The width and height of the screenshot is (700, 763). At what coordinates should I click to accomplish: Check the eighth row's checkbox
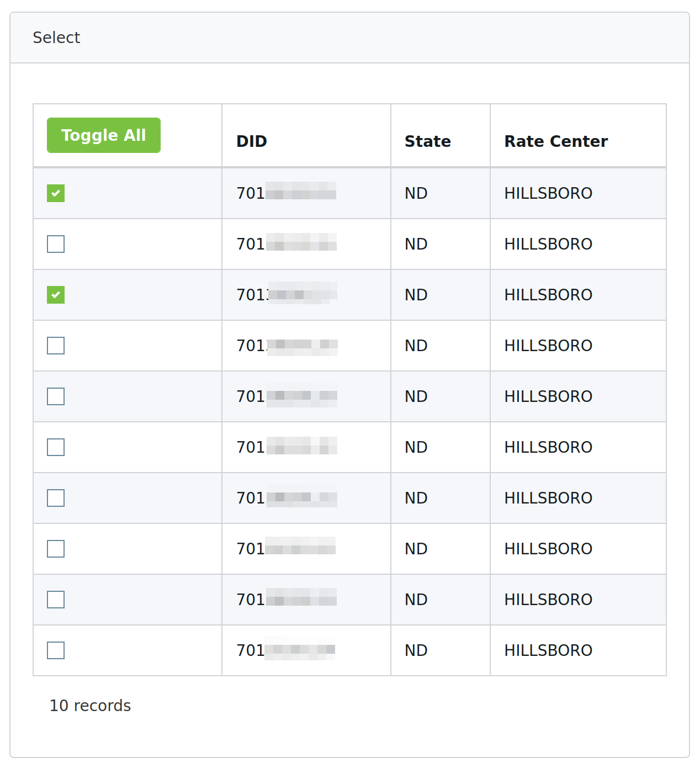(x=56, y=549)
